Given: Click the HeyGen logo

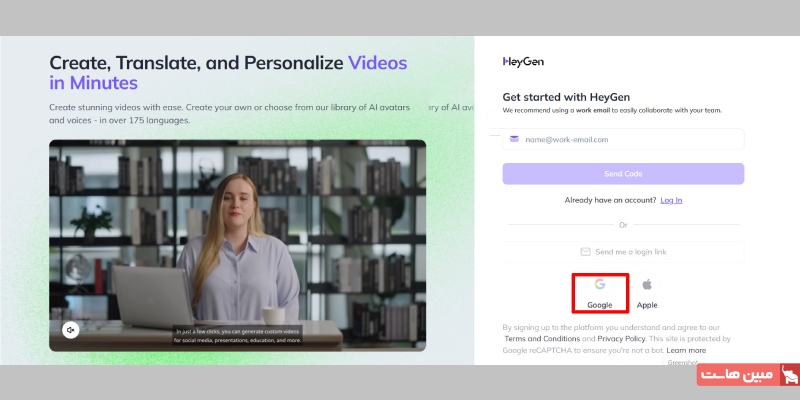Looking at the screenshot, I should (523, 62).
